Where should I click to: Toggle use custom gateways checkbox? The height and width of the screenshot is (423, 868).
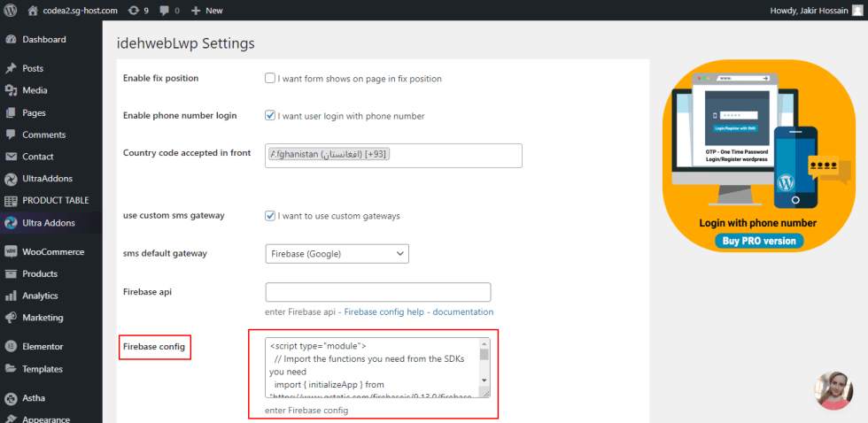pos(270,216)
